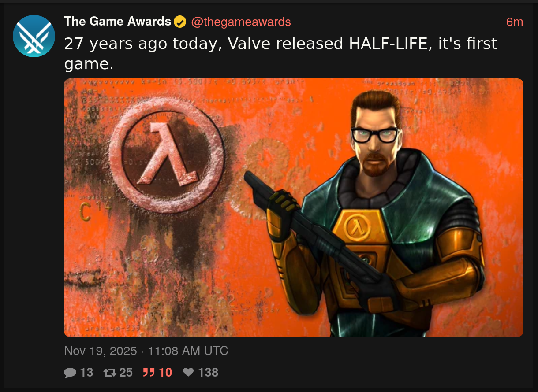Click the like count 138

[208, 373]
